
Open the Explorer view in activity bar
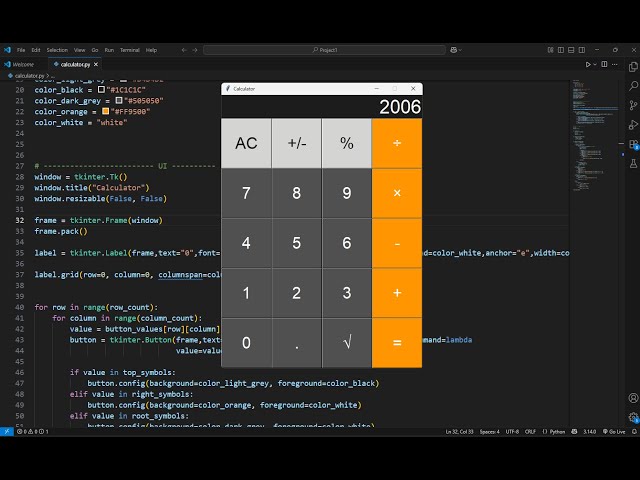pyautogui.click(x=633, y=67)
